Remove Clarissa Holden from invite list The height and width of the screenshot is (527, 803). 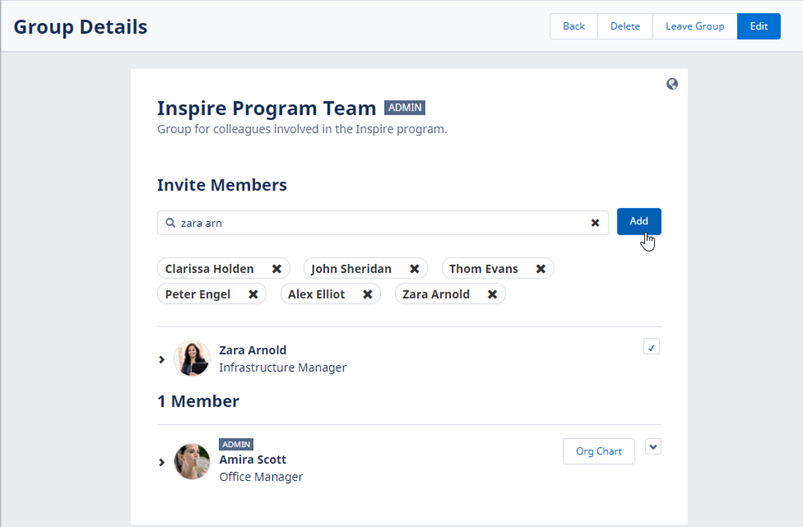tap(276, 269)
